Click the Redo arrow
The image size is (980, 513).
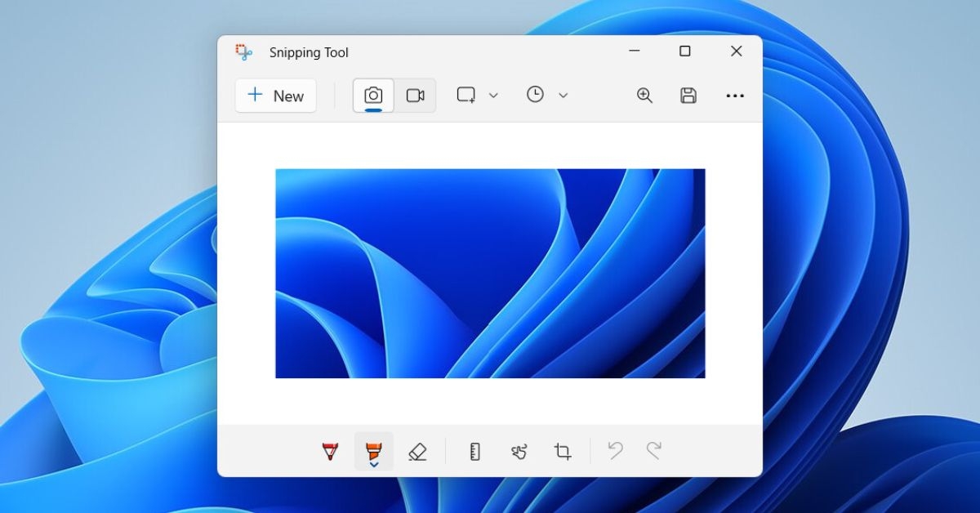653,450
